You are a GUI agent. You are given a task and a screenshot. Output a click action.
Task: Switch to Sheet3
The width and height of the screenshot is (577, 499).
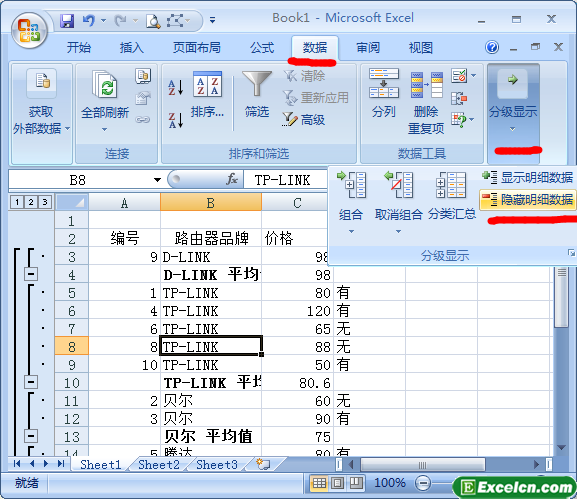(217, 464)
